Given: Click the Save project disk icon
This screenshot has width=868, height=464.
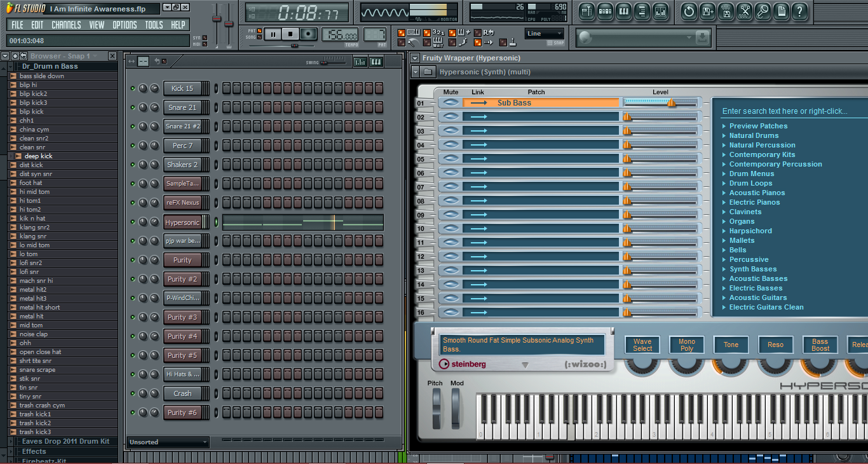Looking at the screenshot, I should coord(726,11).
